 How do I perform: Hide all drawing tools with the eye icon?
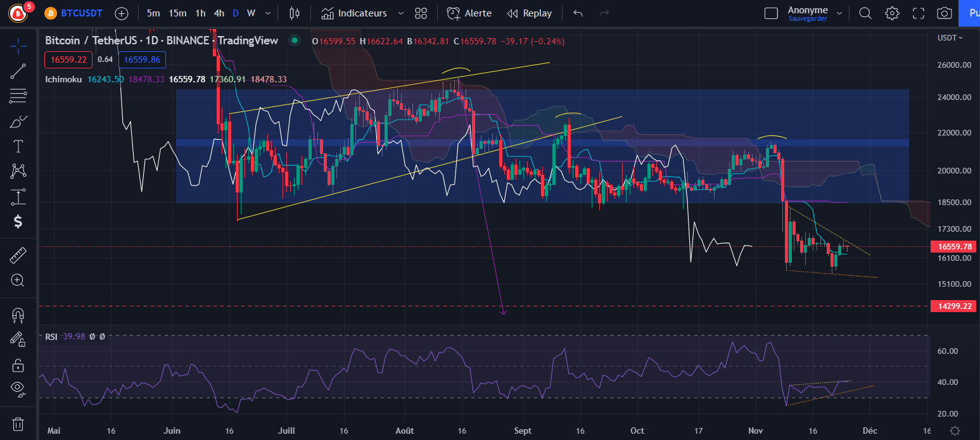pos(18,389)
